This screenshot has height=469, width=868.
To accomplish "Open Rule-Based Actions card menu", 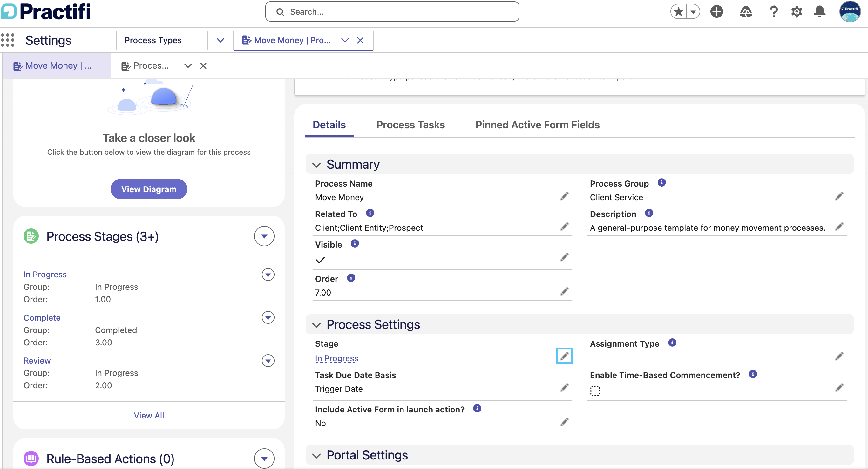I will pos(264,459).
